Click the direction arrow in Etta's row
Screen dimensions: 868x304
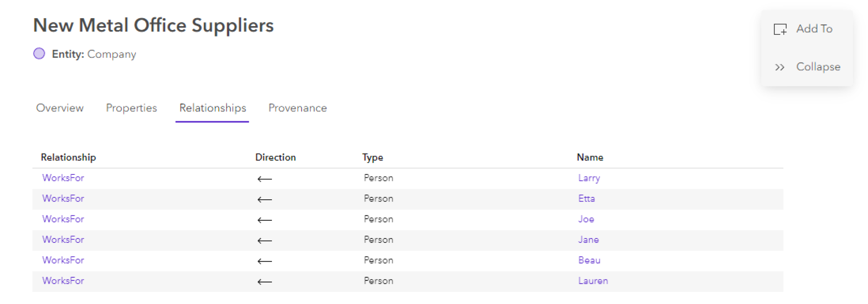(264, 199)
